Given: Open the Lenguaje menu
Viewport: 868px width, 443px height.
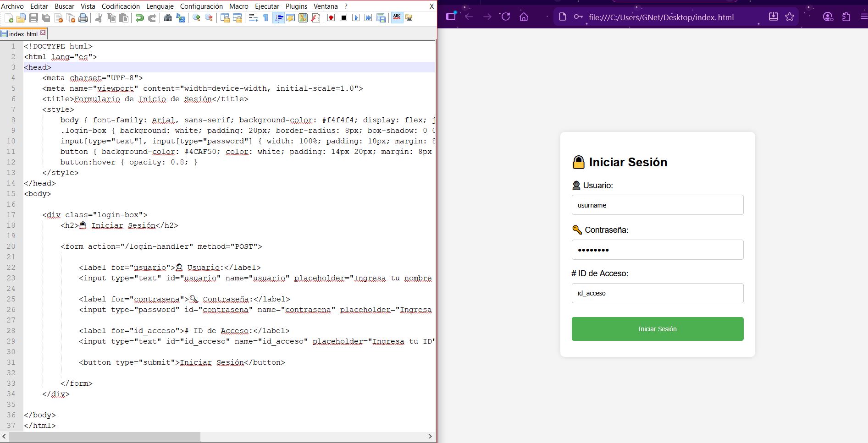Looking at the screenshot, I should (x=160, y=6).
